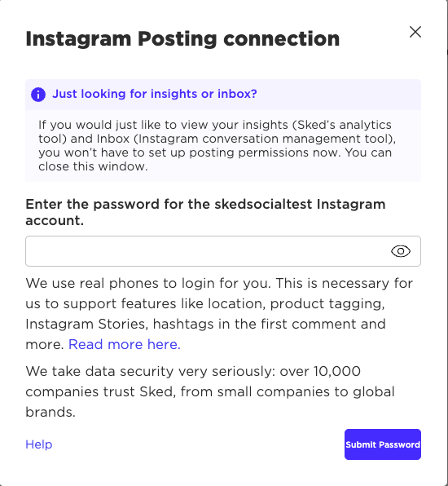This screenshot has height=486, width=448.
Task: Click the 'Just looking for insights or inbox?' heading
Action: pyautogui.click(x=155, y=94)
